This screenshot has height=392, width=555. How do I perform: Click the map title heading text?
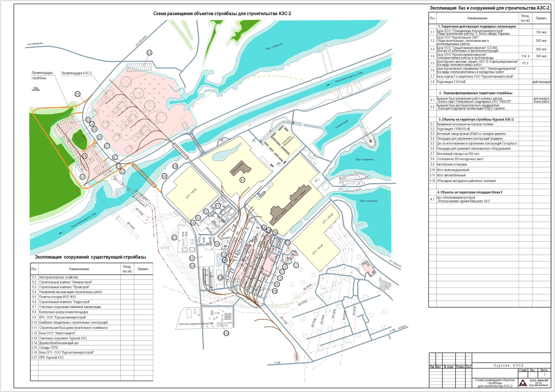pos(222,14)
